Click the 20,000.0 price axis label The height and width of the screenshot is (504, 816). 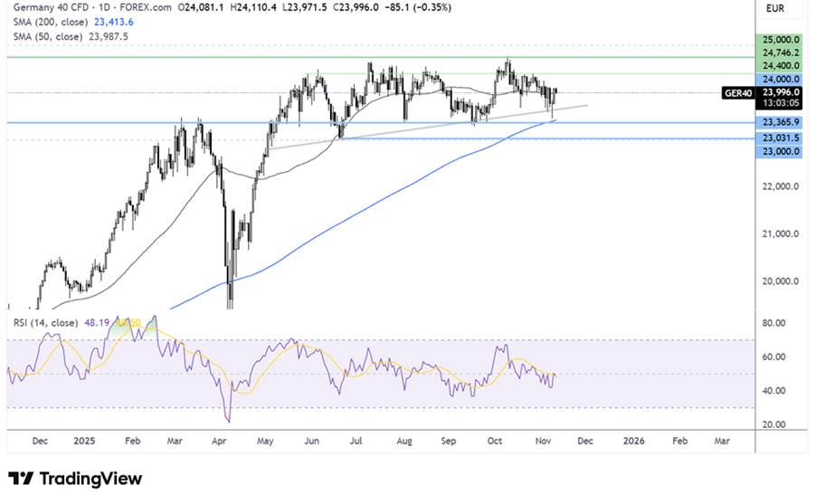pyautogui.click(x=778, y=281)
